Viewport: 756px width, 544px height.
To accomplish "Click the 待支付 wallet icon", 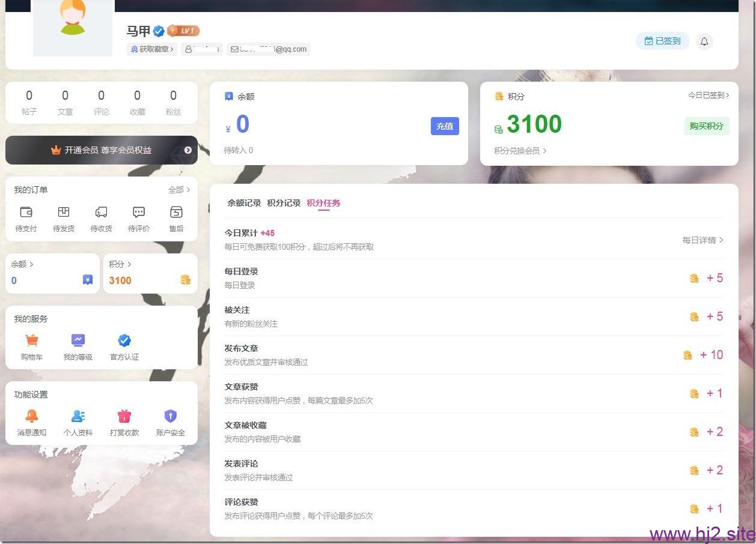I will click(x=26, y=212).
